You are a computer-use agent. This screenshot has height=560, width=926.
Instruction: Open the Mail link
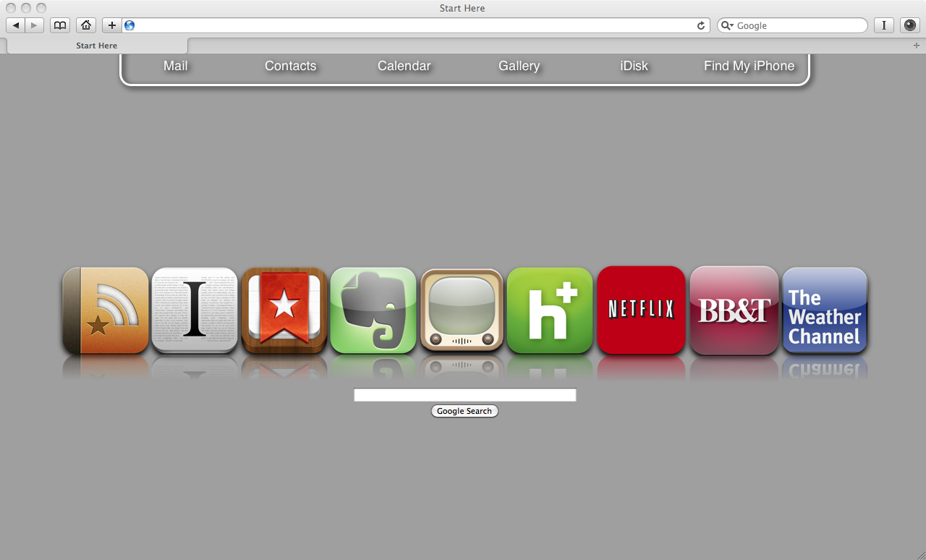pos(176,66)
